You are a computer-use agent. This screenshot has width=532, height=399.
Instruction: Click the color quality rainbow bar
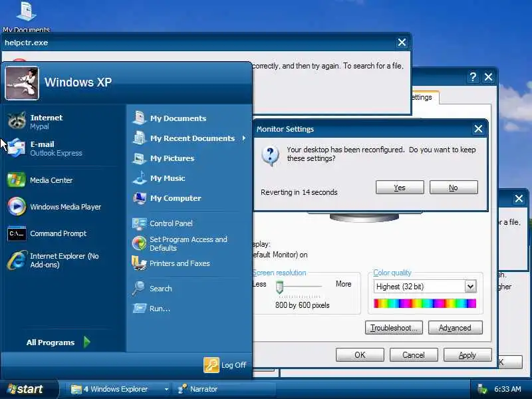(425, 303)
